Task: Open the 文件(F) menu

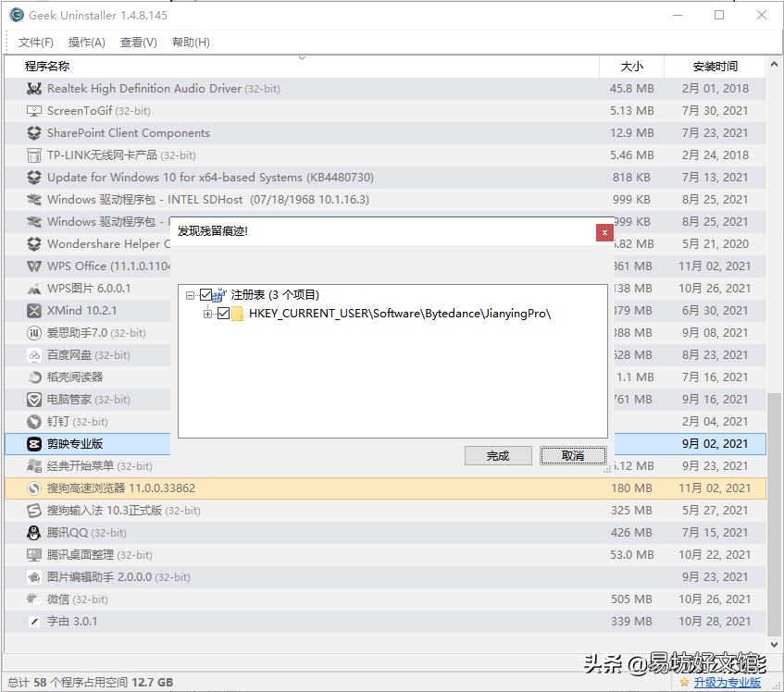Action: point(36,43)
